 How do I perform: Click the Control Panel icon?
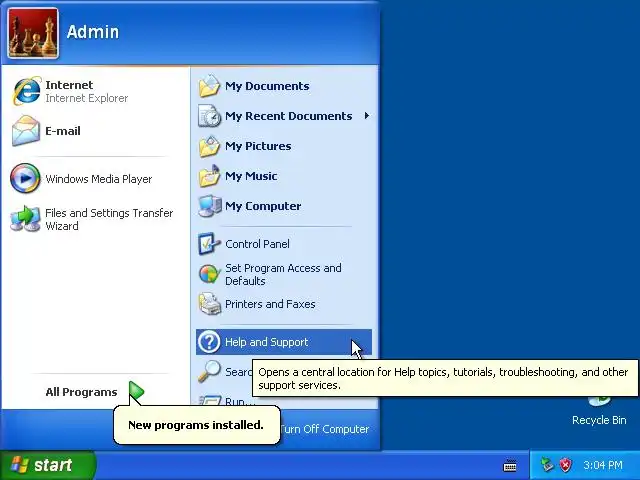pos(209,244)
